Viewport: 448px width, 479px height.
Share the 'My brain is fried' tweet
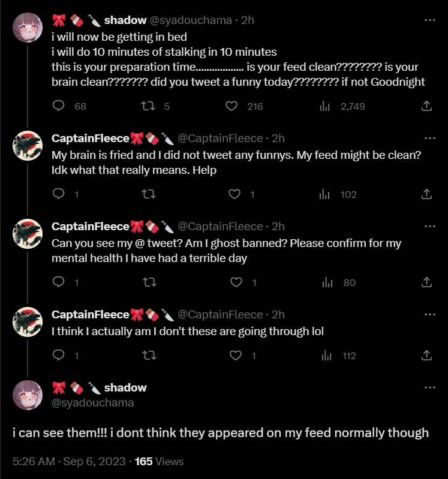[426, 194]
